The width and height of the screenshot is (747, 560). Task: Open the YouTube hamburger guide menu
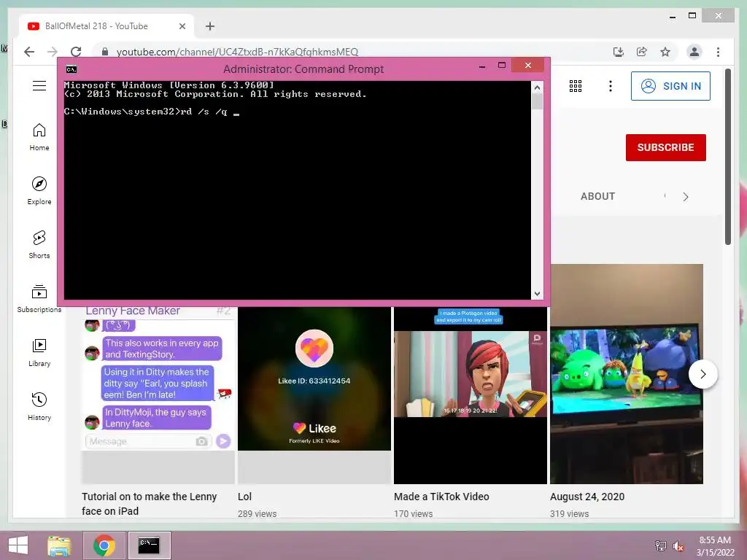39,86
